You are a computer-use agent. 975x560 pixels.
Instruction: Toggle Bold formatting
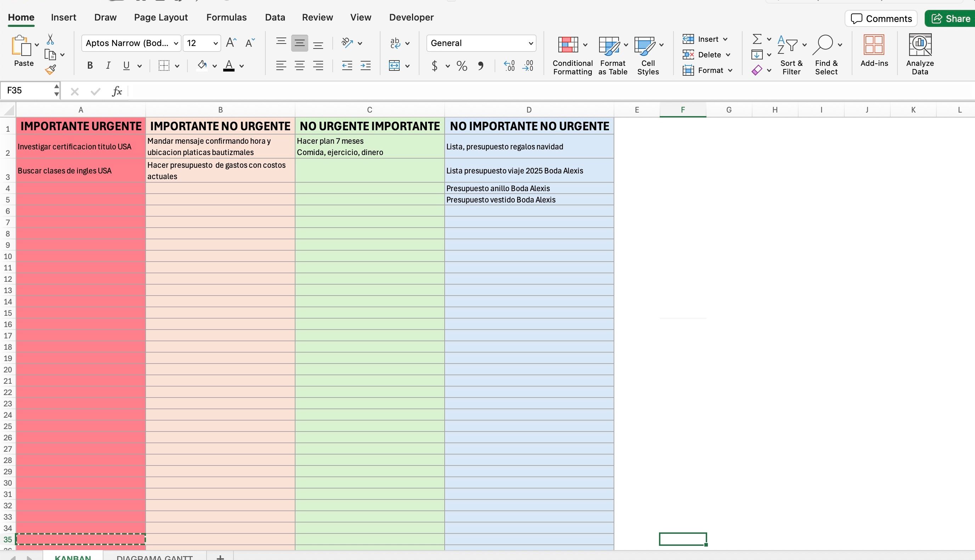90,66
